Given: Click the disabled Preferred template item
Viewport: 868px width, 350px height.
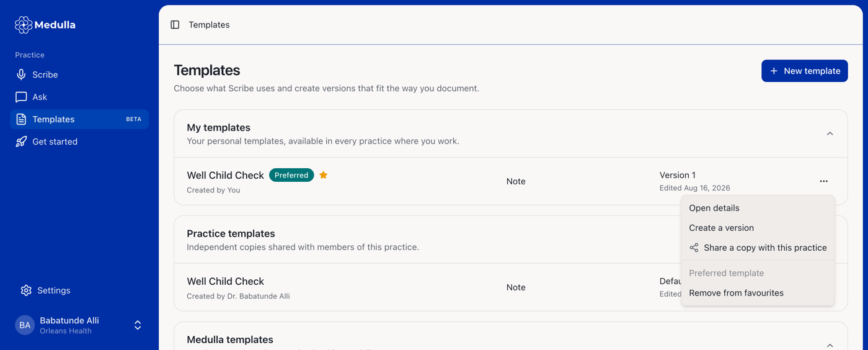Looking at the screenshot, I should pos(758,273).
